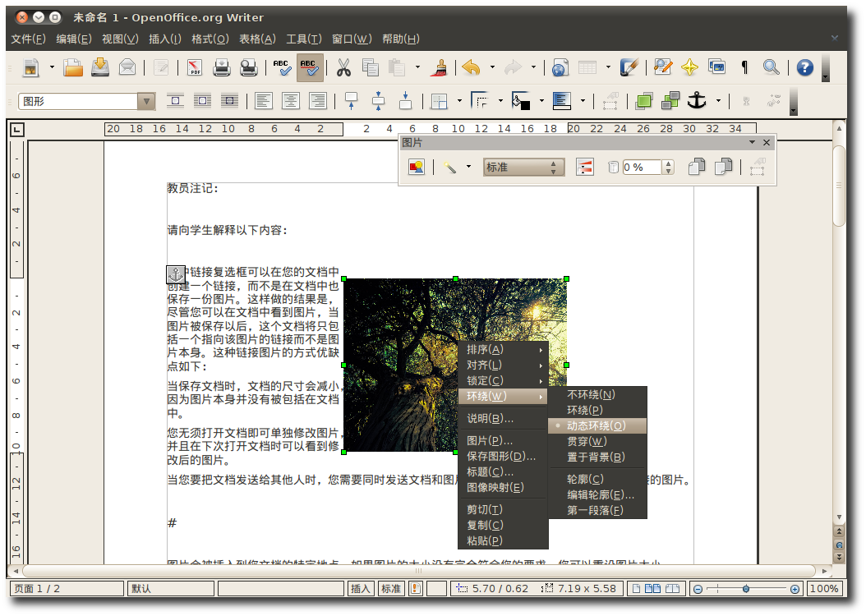Toggle 置于背景(B) option

pos(597,457)
